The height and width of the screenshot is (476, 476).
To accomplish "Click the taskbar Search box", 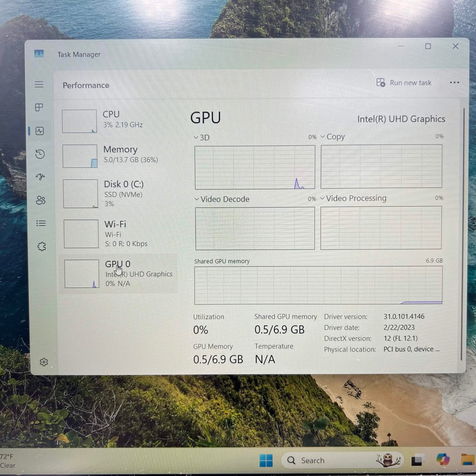I will pos(342,460).
